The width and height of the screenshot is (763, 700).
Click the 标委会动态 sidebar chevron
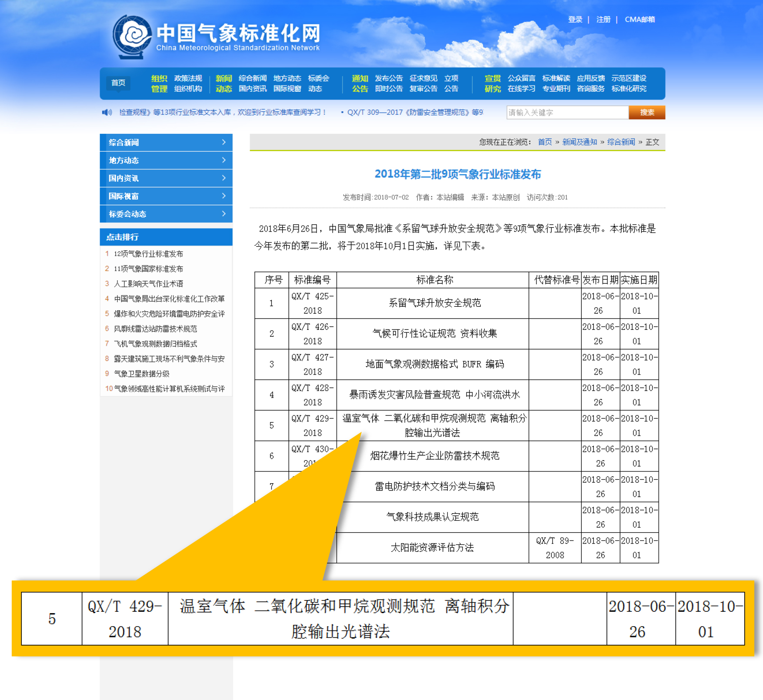click(223, 214)
